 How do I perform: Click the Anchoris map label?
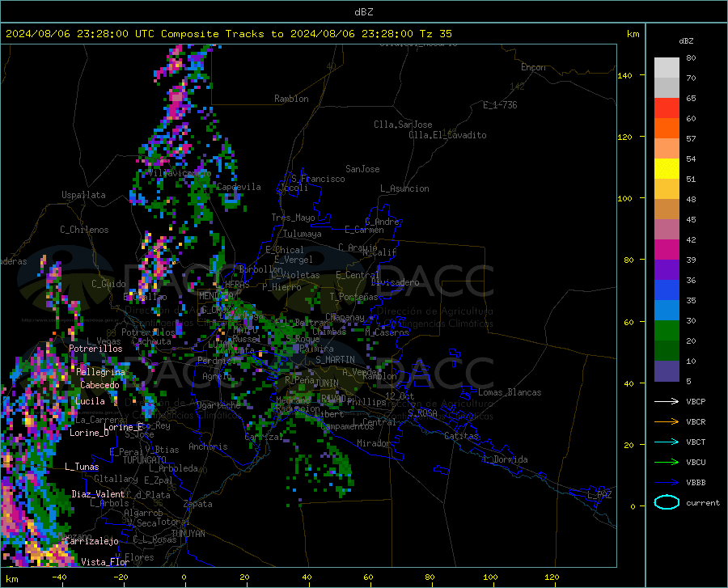point(208,446)
